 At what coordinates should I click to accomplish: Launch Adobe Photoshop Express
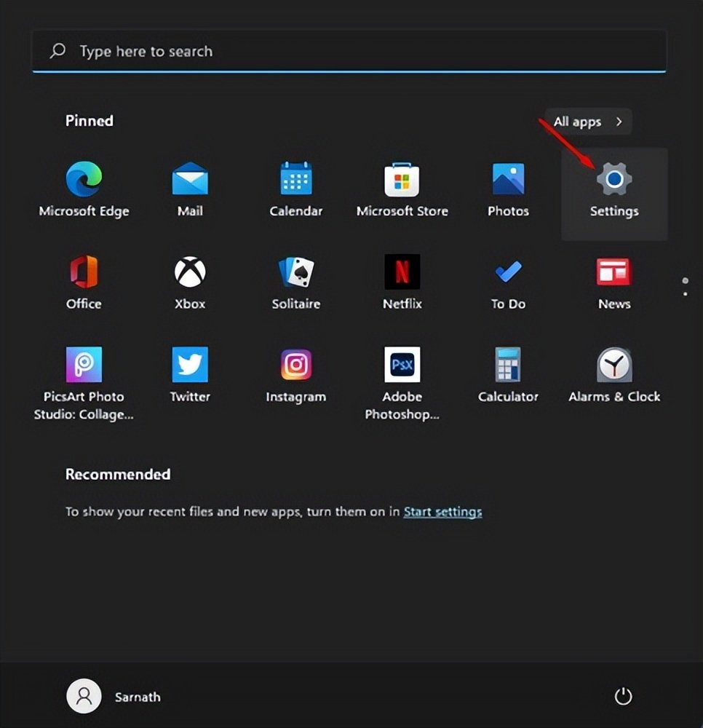coord(402,384)
